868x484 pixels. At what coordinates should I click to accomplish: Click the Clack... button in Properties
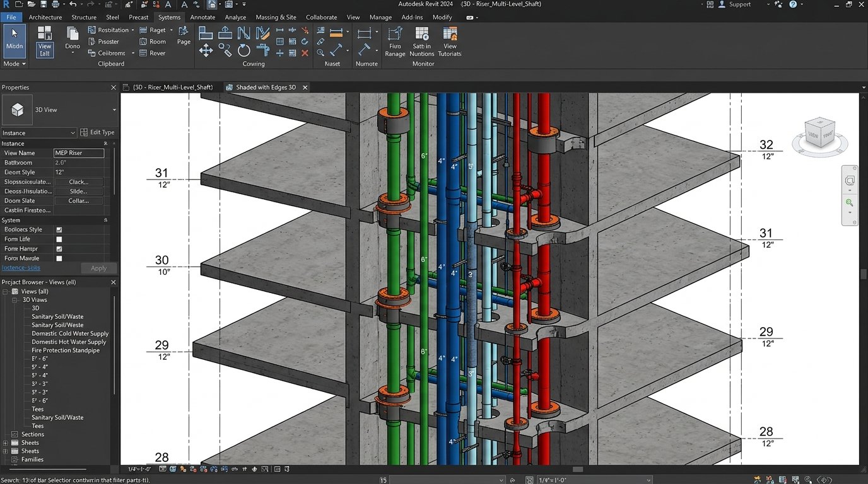(x=79, y=182)
